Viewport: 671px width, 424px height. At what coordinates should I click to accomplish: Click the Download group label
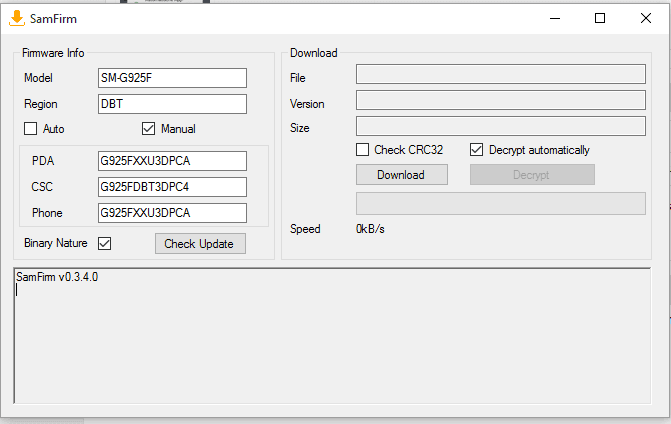[314, 53]
